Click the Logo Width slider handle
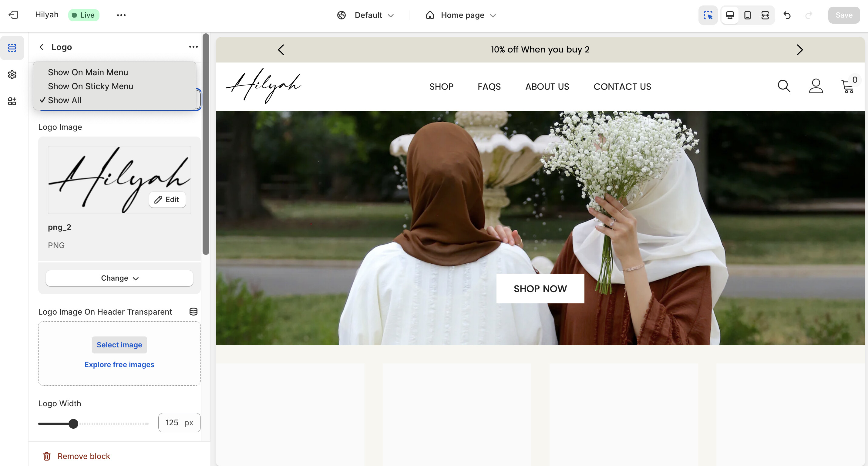The image size is (868, 466). pos(73,424)
